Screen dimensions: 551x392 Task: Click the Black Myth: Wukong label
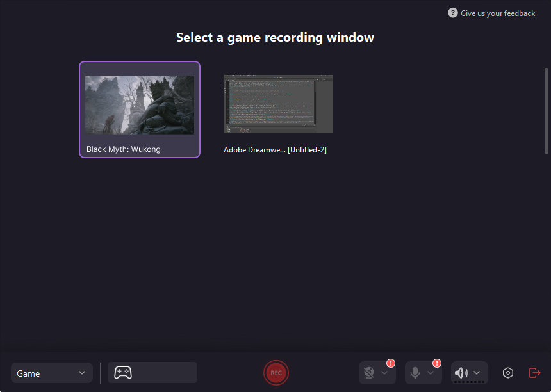(124, 149)
